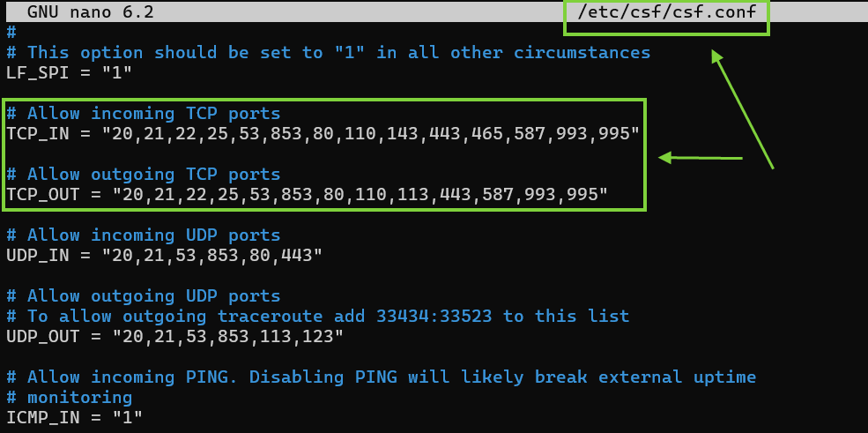Click the "Allow incoming PING" comment line
This screenshot has height=433, width=868.
(x=382, y=377)
